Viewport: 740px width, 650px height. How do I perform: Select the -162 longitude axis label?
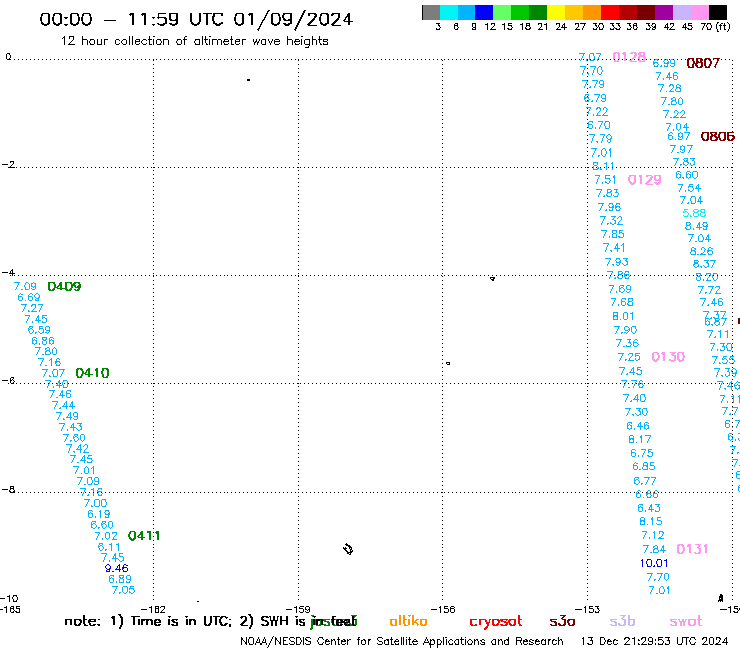coord(153,609)
